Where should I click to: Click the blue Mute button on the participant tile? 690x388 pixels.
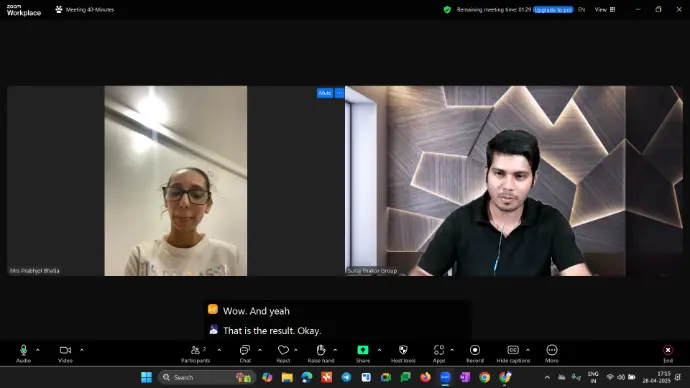tap(325, 93)
